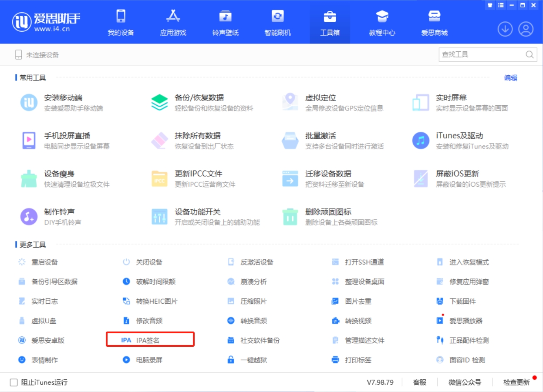Click the skin shirt icon in title bar
This screenshot has height=392, width=543.
(x=490, y=5)
